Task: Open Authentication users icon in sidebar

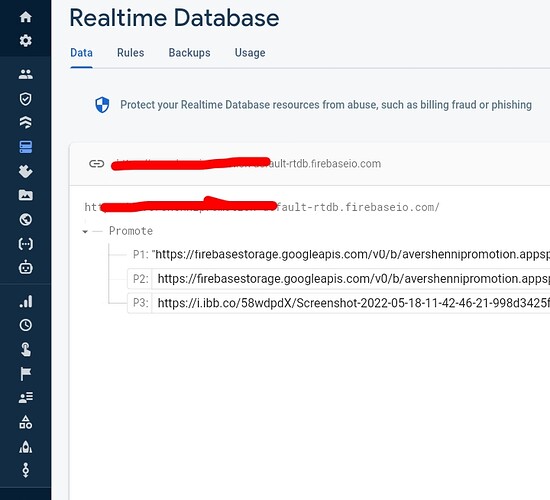Action: click(x=26, y=74)
